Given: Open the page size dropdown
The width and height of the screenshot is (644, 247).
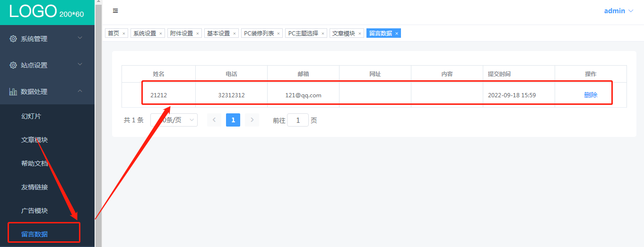Looking at the screenshot, I should point(174,120).
